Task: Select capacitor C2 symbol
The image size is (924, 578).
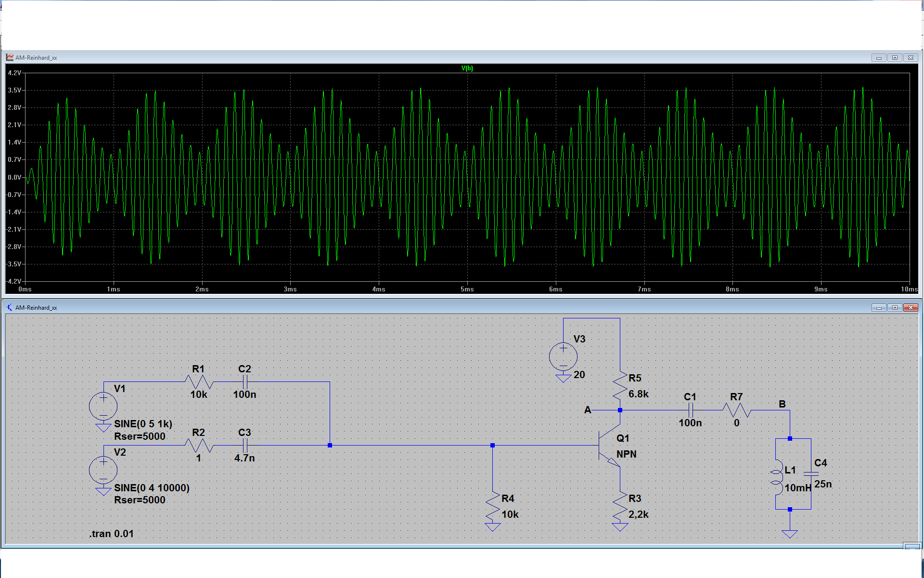Action: click(245, 382)
